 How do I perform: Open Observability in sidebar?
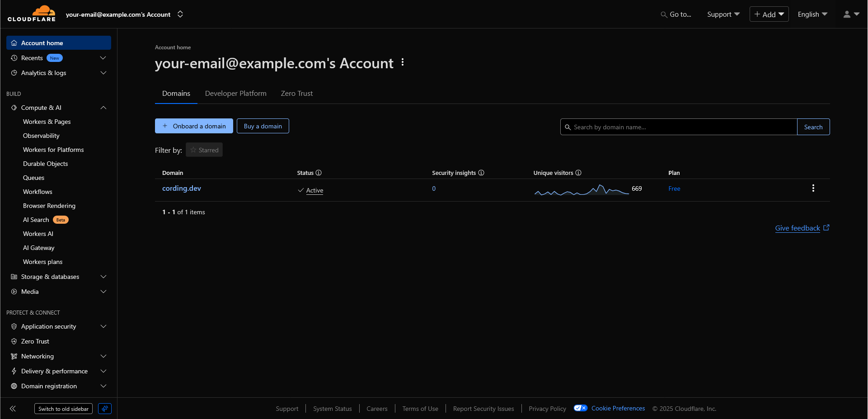click(x=41, y=136)
